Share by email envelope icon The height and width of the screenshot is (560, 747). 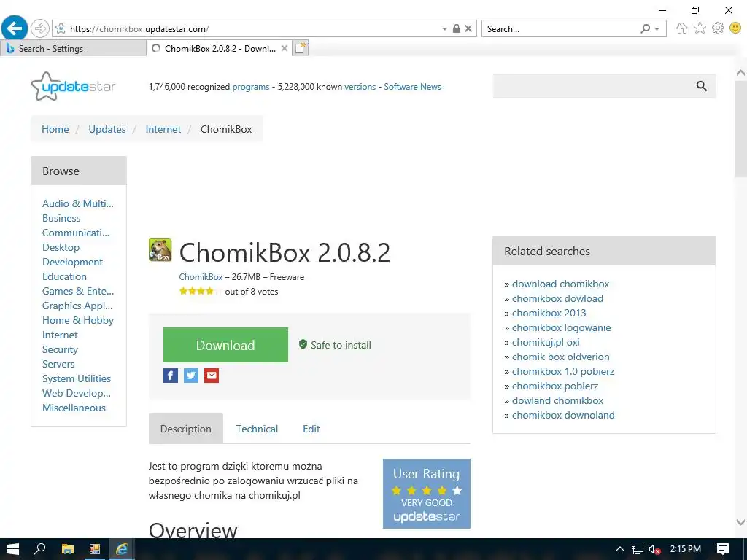(x=212, y=376)
